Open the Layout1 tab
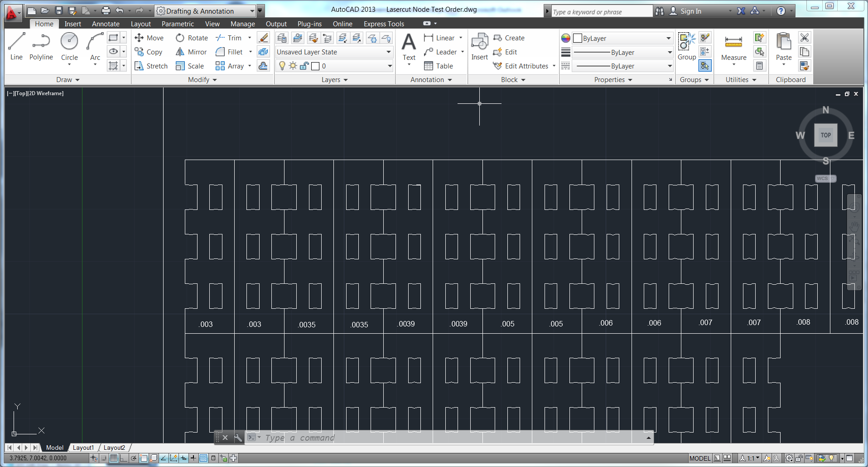Image resolution: width=868 pixels, height=467 pixels. tap(83, 448)
